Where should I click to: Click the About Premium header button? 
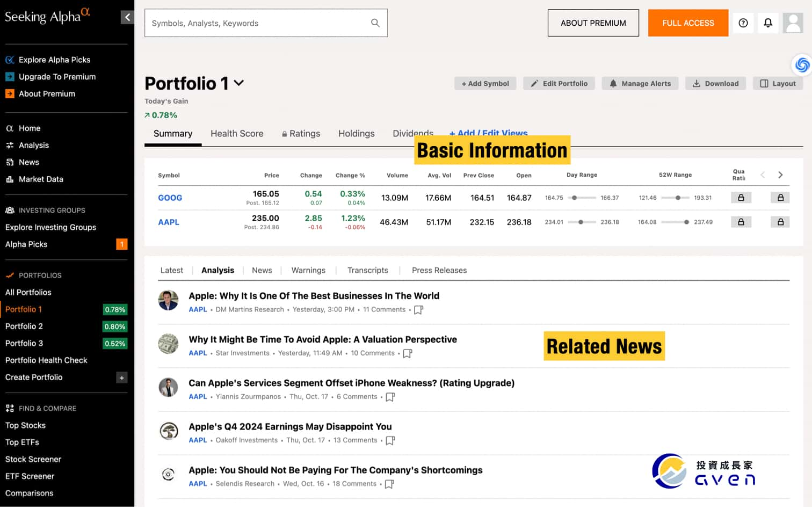pos(593,23)
